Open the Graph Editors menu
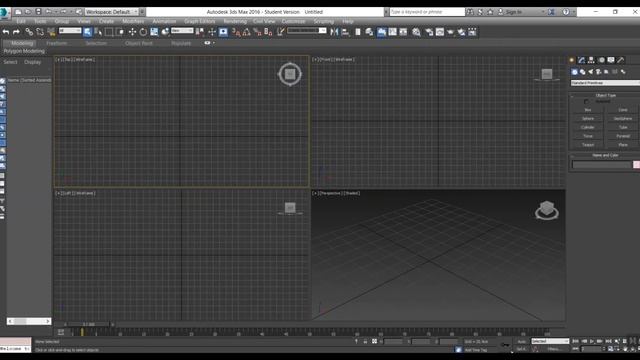 (200, 21)
